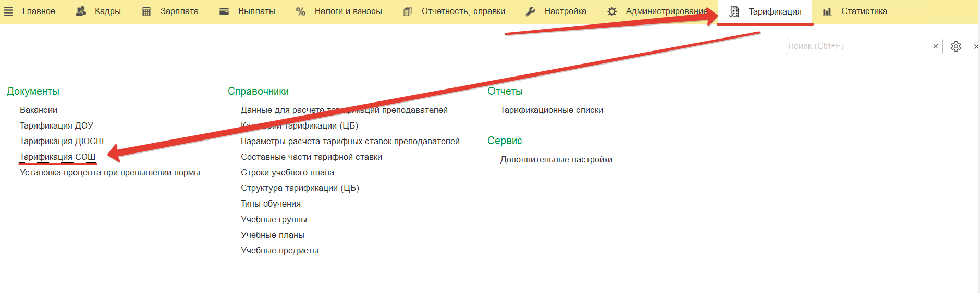Open Строки учебного плана reference

pyautogui.click(x=287, y=172)
